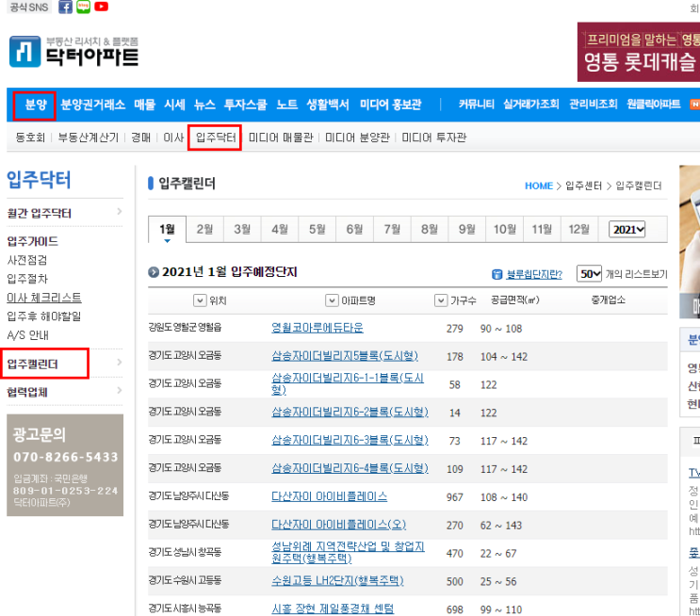Open the 시세 menu
The width and height of the screenshot is (700, 616).
(174, 105)
